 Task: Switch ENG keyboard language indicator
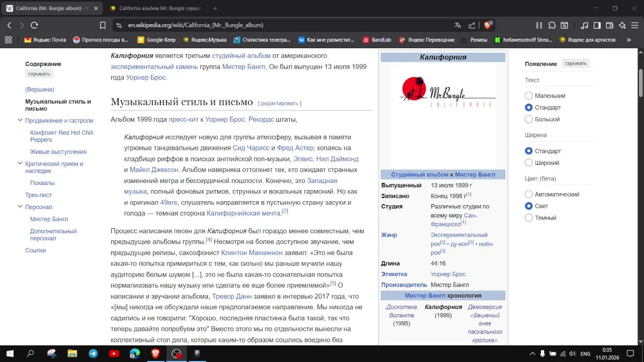[x=585, y=353]
